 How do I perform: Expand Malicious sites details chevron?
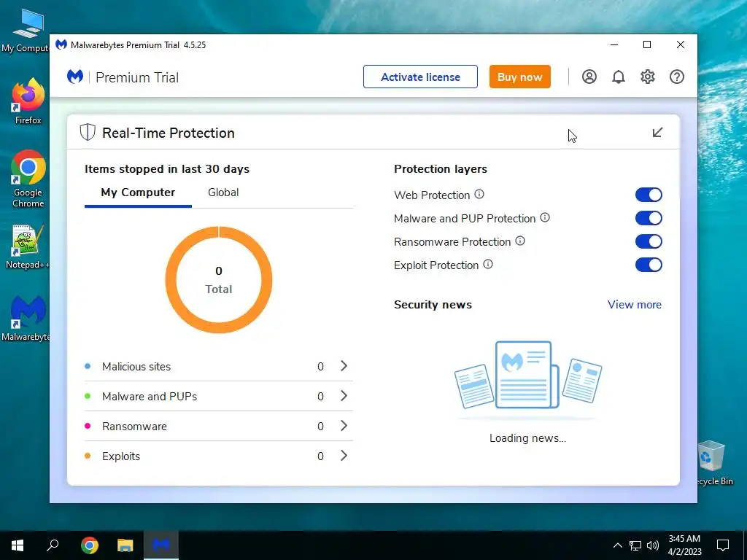click(344, 366)
